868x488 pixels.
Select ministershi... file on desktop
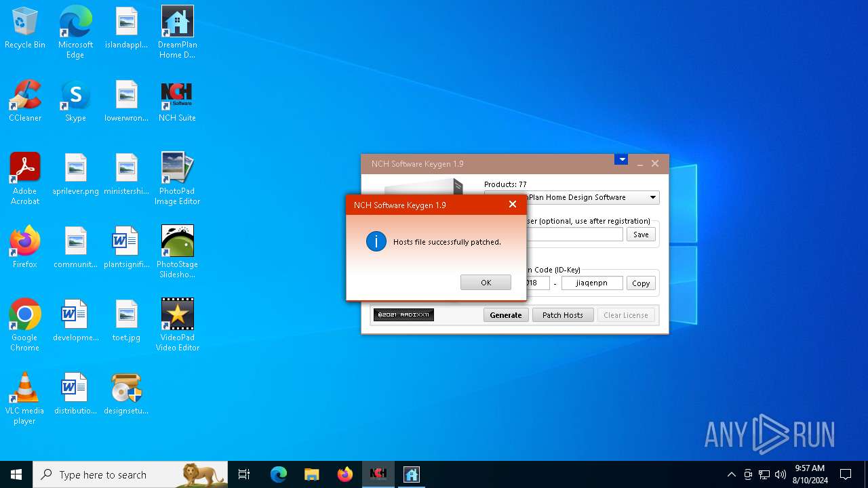tap(126, 175)
